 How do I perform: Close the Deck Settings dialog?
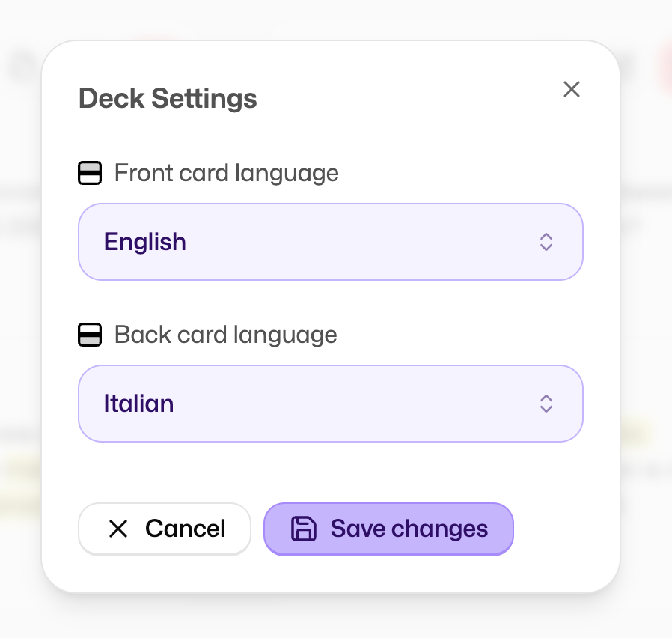pyautogui.click(x=572, y=90)
